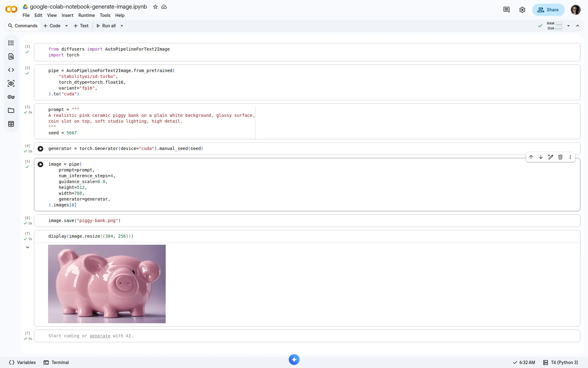This screenshot has height=368, width=588.
Task: Open Settings gear icon
Action: (x=522, y=10)
